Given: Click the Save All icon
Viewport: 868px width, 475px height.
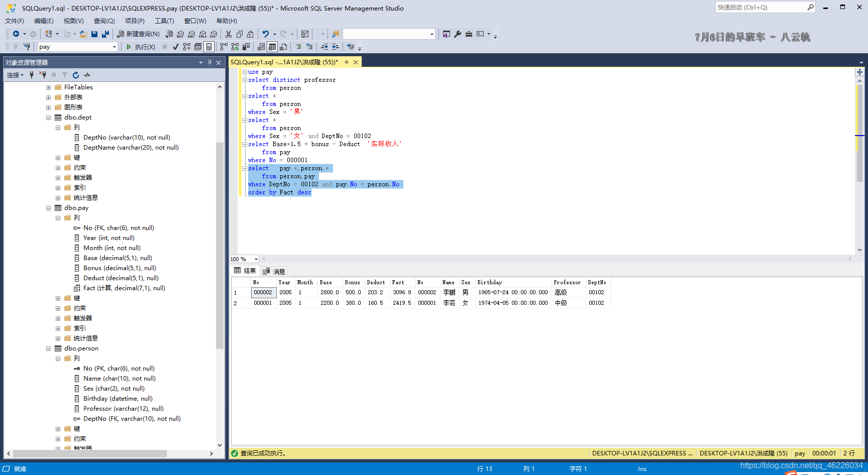Looking at the screenshot, I should pyautogui.click(x=105, y=34).
